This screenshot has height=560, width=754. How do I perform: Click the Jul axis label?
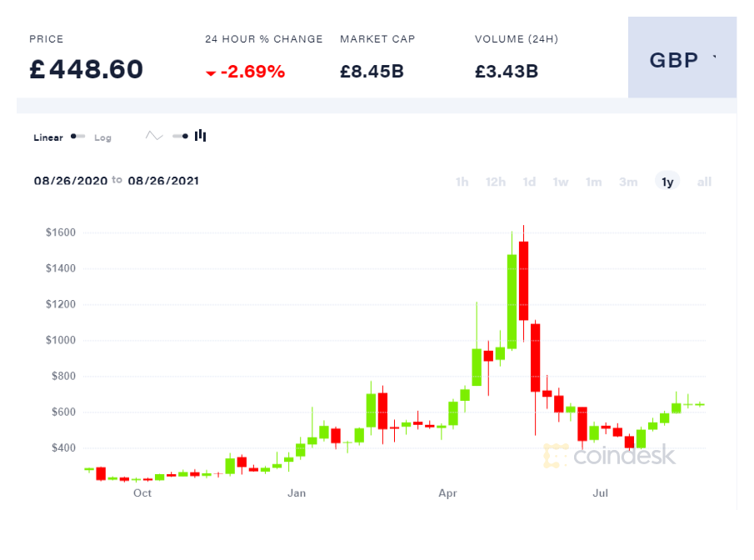click(600, 493)
